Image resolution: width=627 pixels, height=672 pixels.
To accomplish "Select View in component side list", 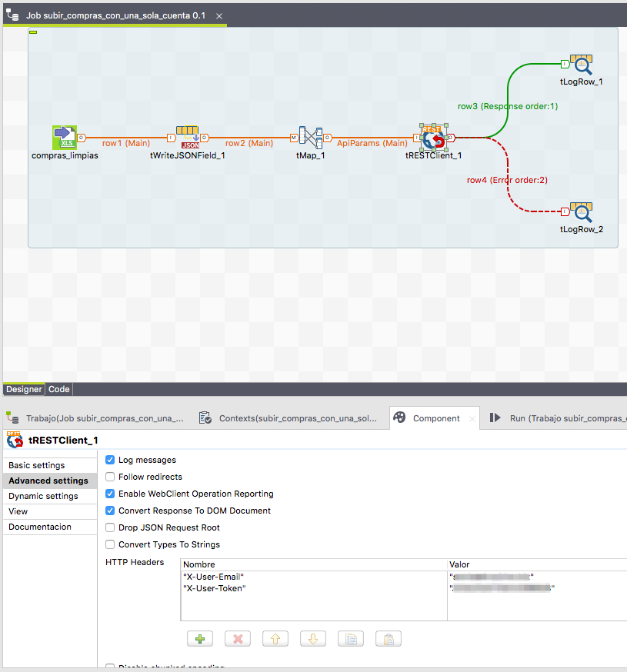I will click(50, 512).
